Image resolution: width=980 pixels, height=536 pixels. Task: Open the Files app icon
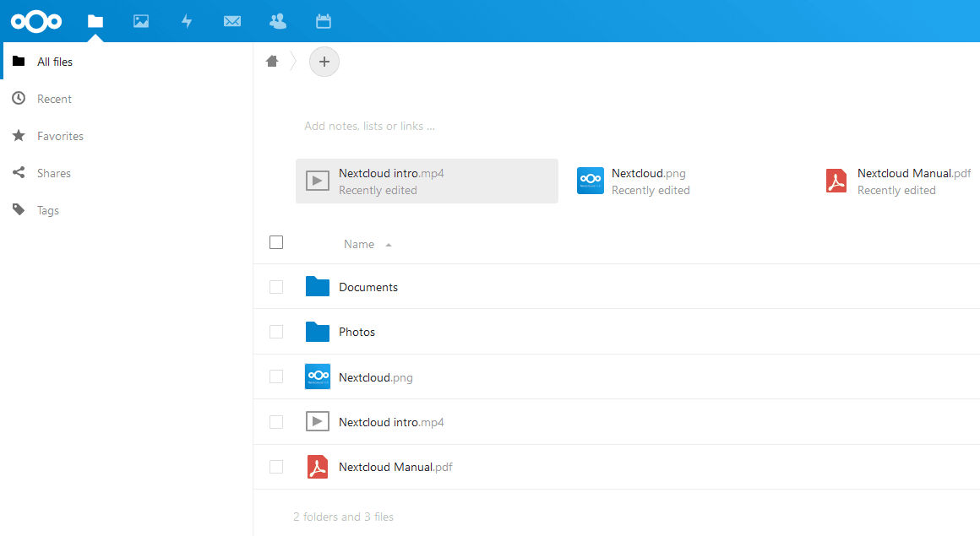tap(95, 20)
